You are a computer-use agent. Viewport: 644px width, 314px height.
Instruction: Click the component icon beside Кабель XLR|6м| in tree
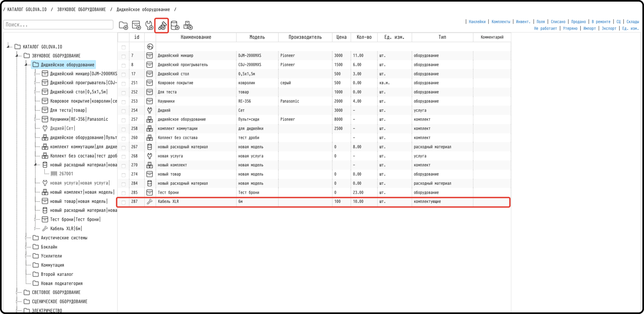45,229
